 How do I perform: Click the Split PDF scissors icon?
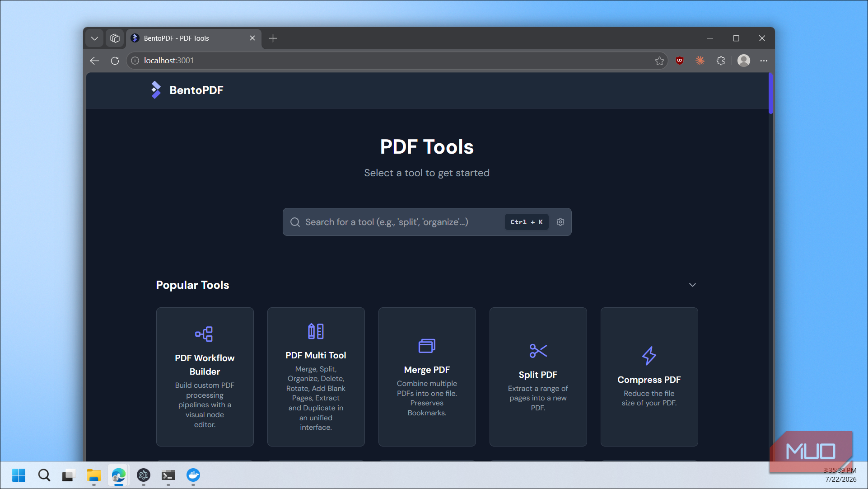tap(538, 351)
